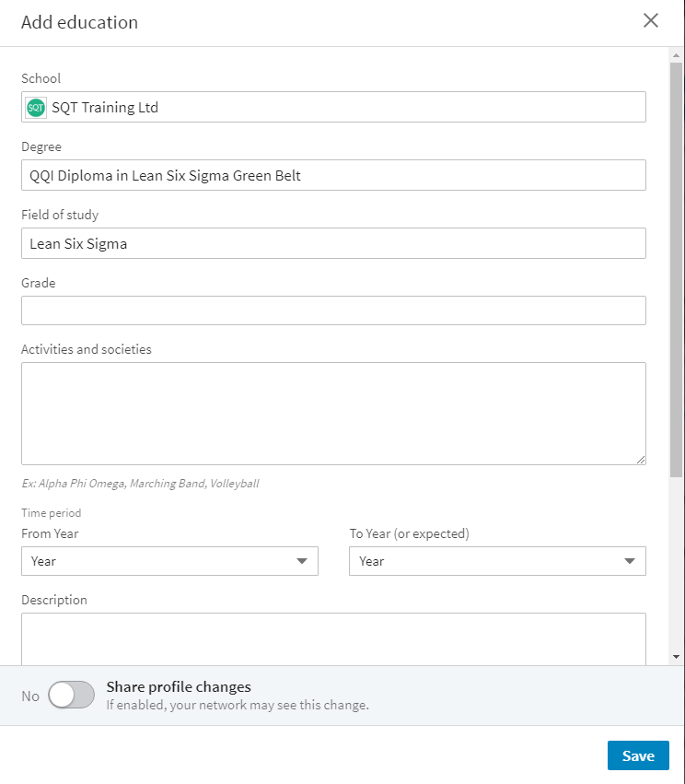The width and height of the screenshot is (685, 784).
Task: Open the To Year (or expected) dropdown
Action: pyautogui.click(x=497, y=561)
